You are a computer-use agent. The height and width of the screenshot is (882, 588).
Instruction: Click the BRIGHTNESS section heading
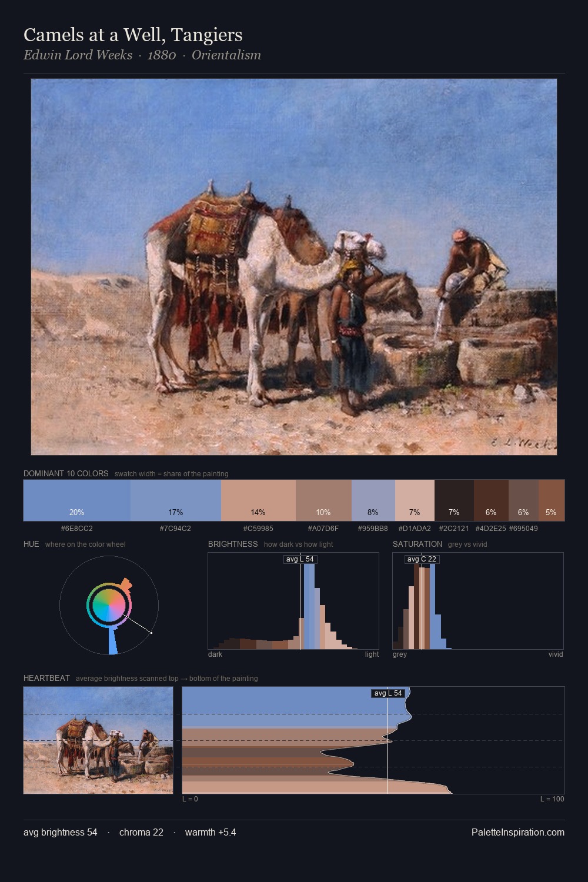tap(233, 544)
